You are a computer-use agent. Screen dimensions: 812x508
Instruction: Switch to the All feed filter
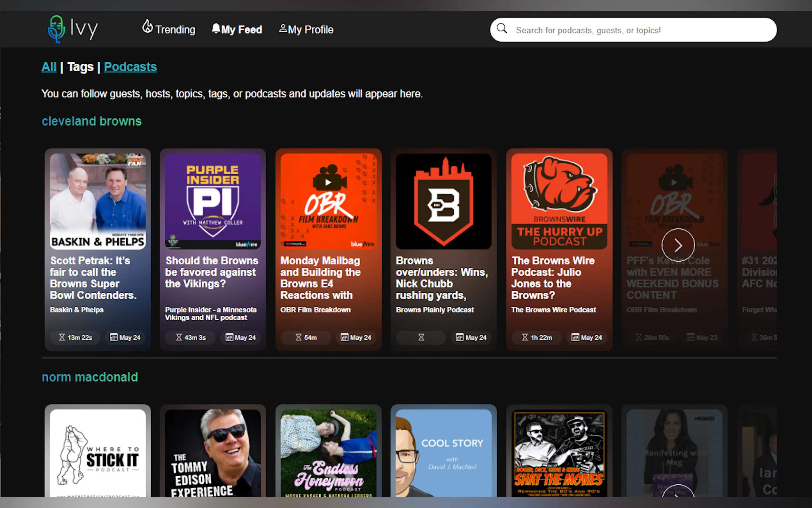[x=49, y=67]
